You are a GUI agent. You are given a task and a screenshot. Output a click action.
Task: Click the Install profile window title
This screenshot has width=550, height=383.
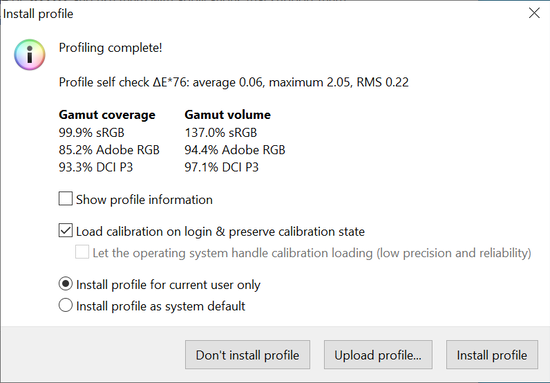tap(38, 14)
